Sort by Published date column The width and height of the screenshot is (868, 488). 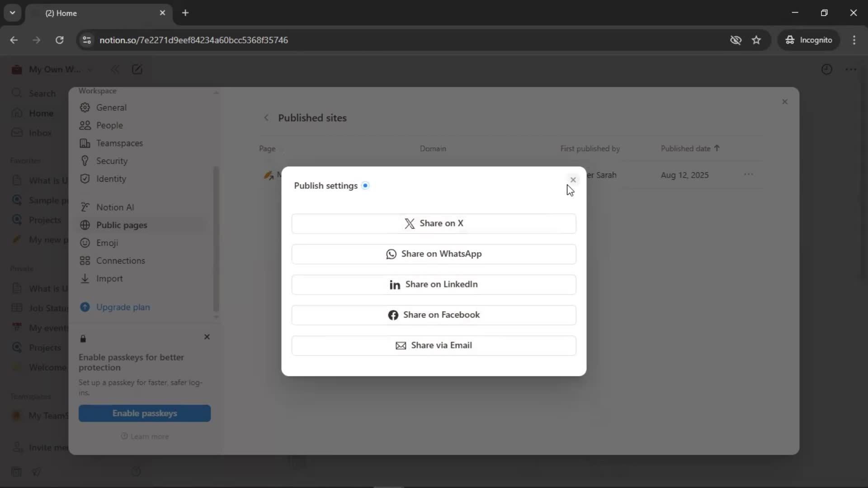pos(690,149)
